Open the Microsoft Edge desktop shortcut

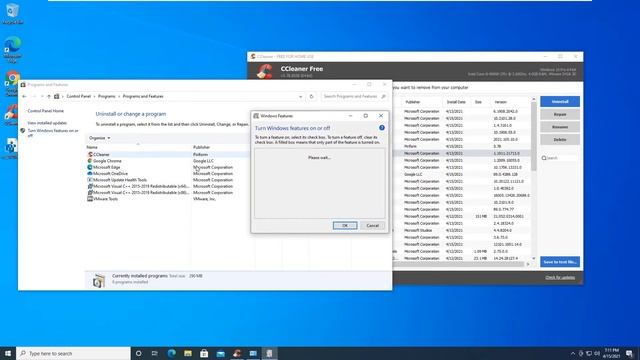click(x=12, y=49)
